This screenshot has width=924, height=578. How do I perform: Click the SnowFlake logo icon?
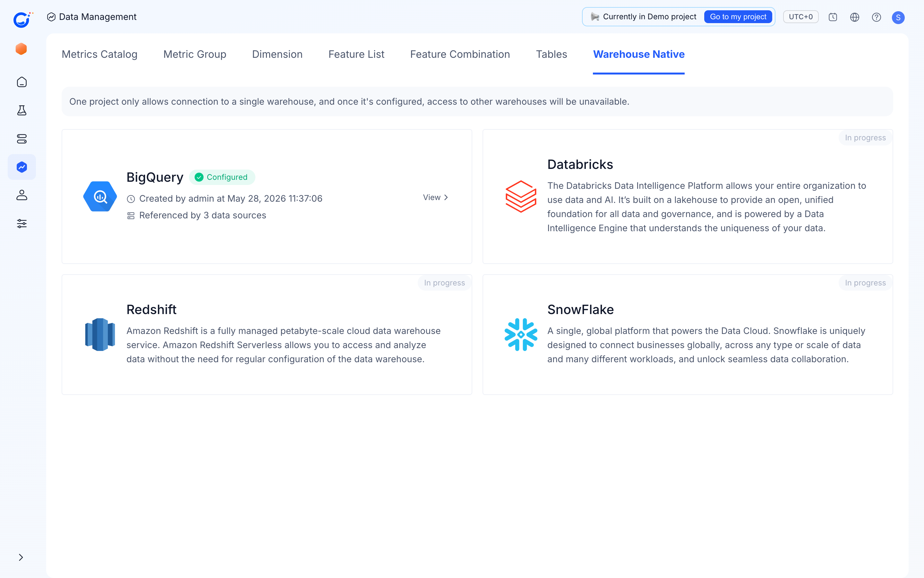click(521, 335)
